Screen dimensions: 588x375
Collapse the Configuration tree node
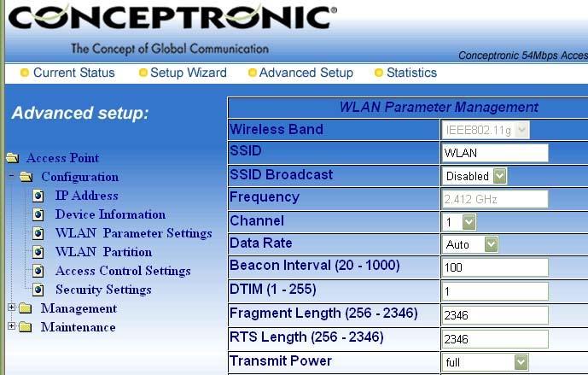11,175
